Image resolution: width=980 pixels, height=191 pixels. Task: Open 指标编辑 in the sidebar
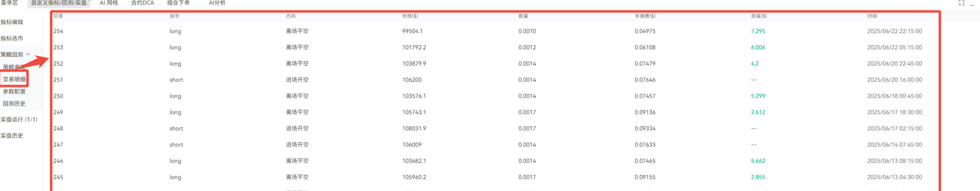(x=12, y=22)
